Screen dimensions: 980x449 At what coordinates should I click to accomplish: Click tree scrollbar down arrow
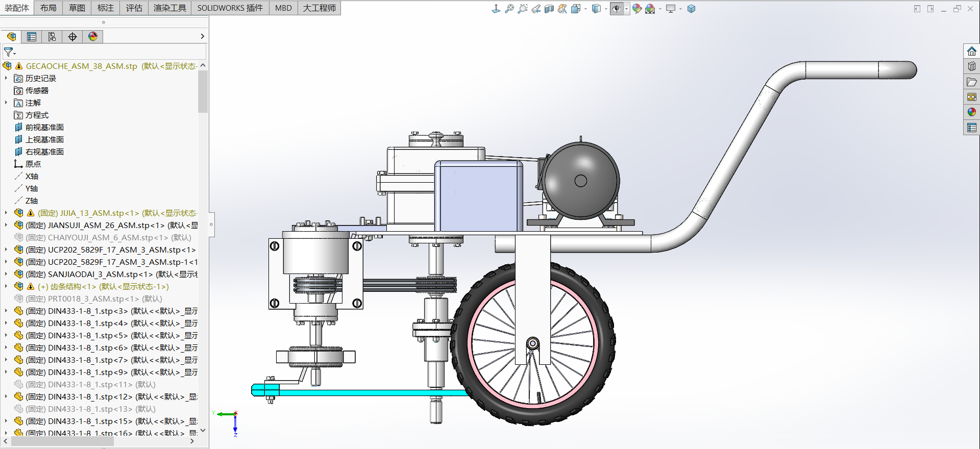point(203,430)
